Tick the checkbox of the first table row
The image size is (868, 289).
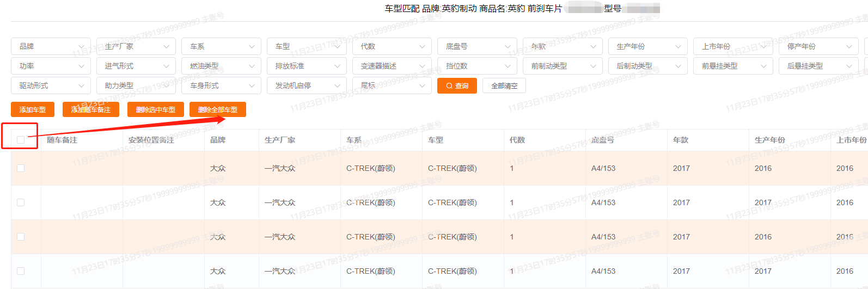coord(21,168)
